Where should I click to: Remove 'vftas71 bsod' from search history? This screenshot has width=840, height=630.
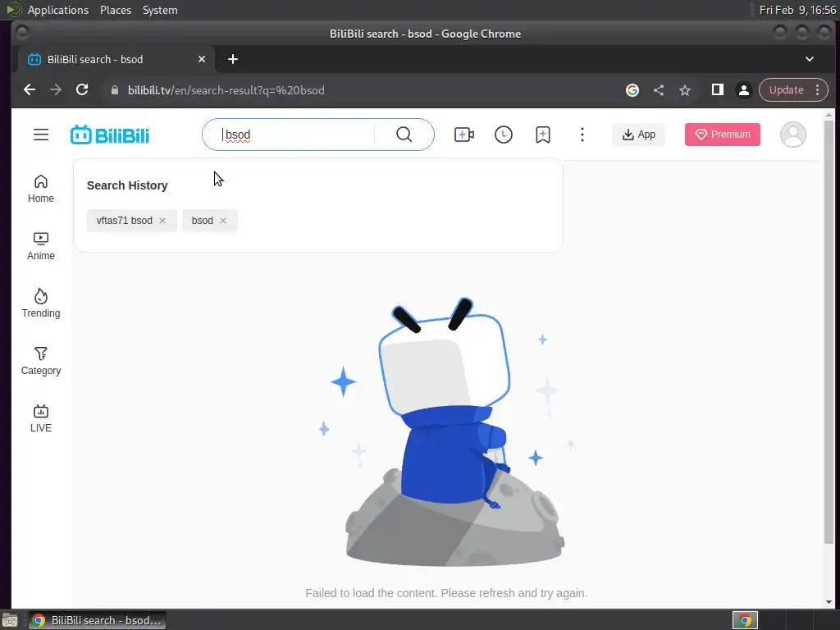coord(162,221)
